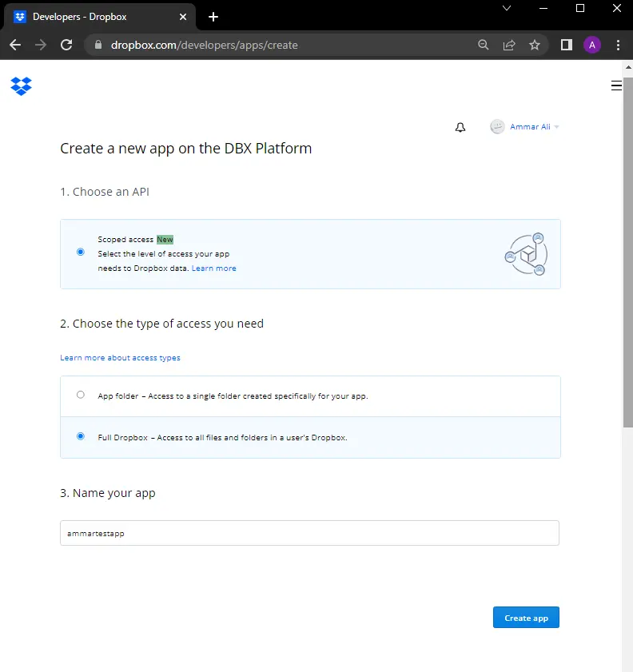The height and width of the screenshot is (672, 633).
Task: Bookmark this page with the star icon
Action: click(535, 45)
